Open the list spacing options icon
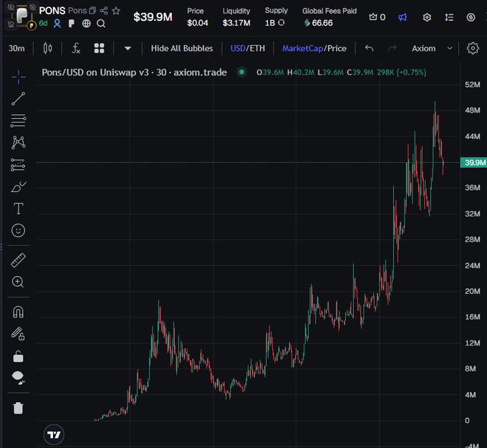 click(x=449, y=17)
